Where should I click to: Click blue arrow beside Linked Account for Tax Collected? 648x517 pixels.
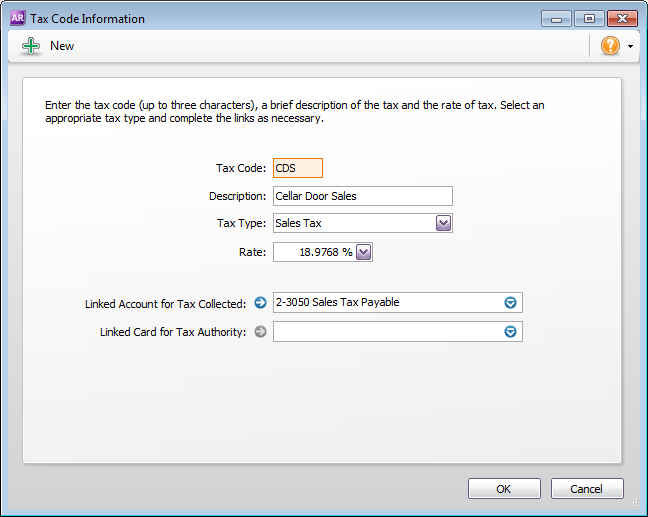coord(261,303)
